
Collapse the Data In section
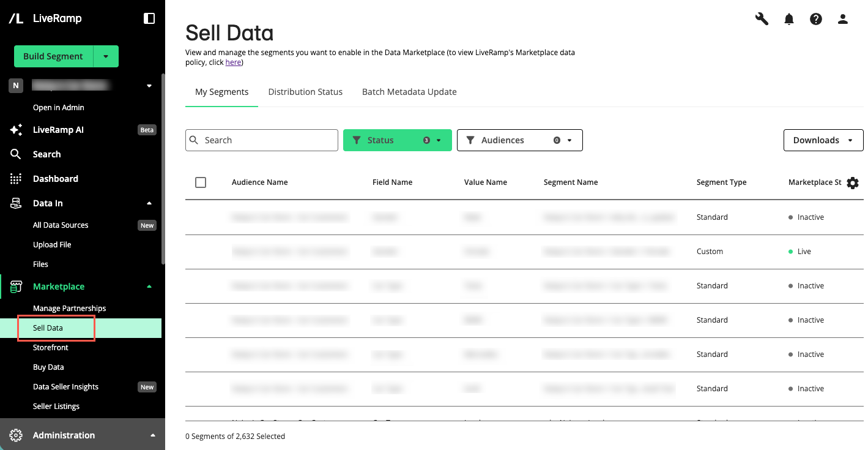coord(149,203)
